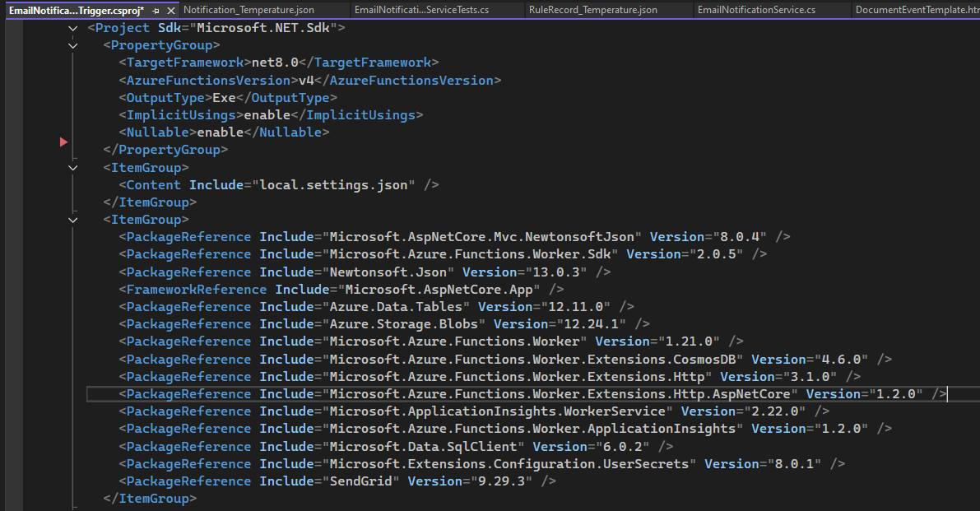The height and width of the screenshot is (511, 980).
Task: Click Microsoft.NET.Sdk attribute value
Action: (x=263, y=28)
